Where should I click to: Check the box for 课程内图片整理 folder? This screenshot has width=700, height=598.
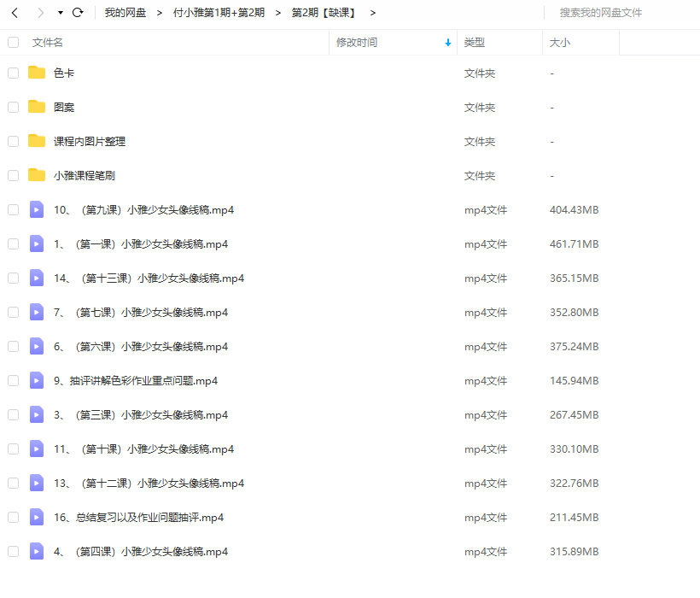coord(13,141)
